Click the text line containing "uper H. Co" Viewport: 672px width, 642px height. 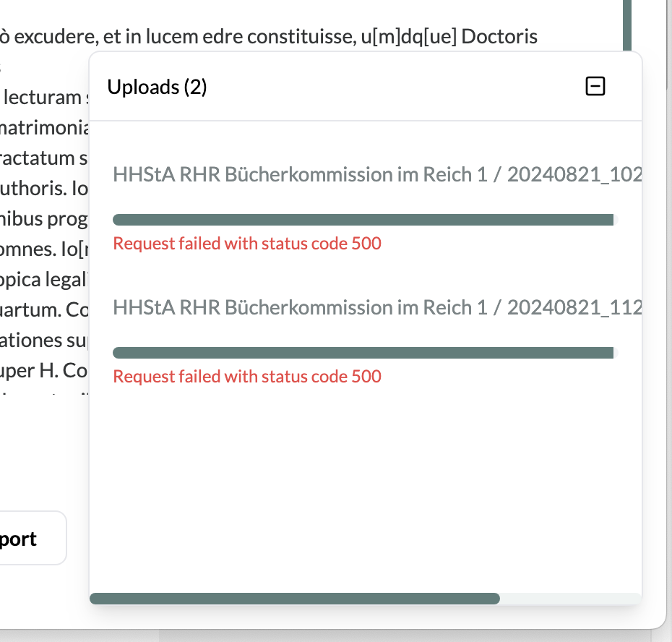click(x=43, y=371)
